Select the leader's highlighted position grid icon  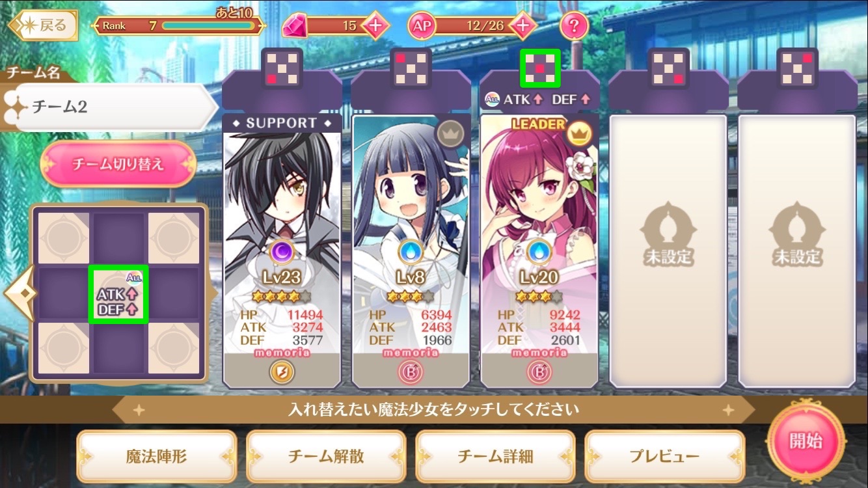[x=539, y=68]
